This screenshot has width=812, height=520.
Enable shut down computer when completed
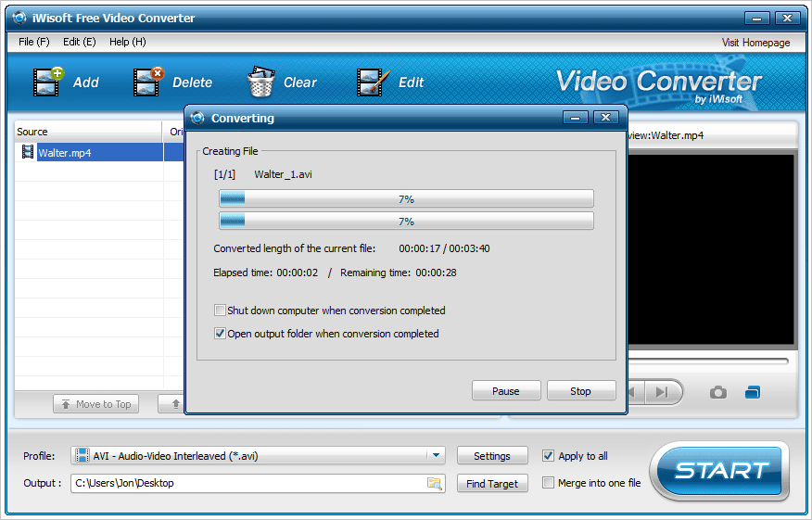coord(220,311)
